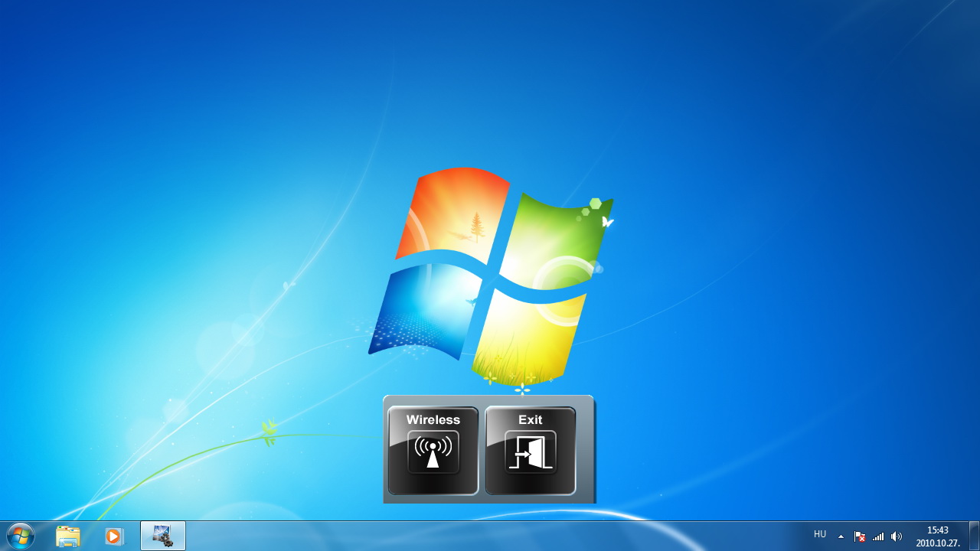Select the running wireless utility taskbar button
This screenshot has height=551, width=980.
click(x=163, y=536)
